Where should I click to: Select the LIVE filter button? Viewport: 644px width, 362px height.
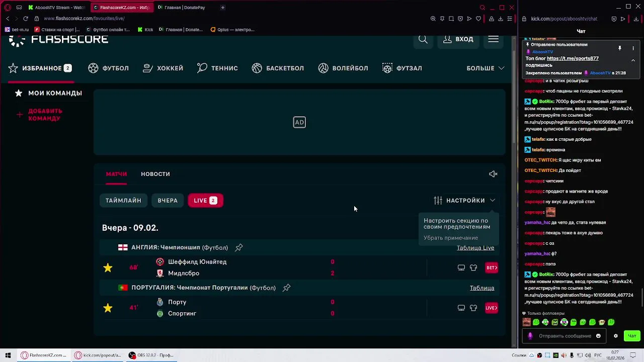point(205,200)
